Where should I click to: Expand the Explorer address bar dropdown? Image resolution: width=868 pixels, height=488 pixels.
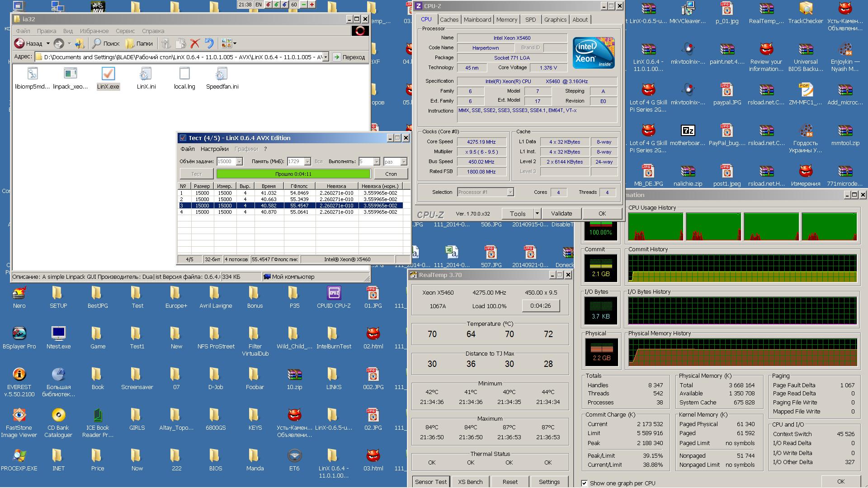pos(325,57)
